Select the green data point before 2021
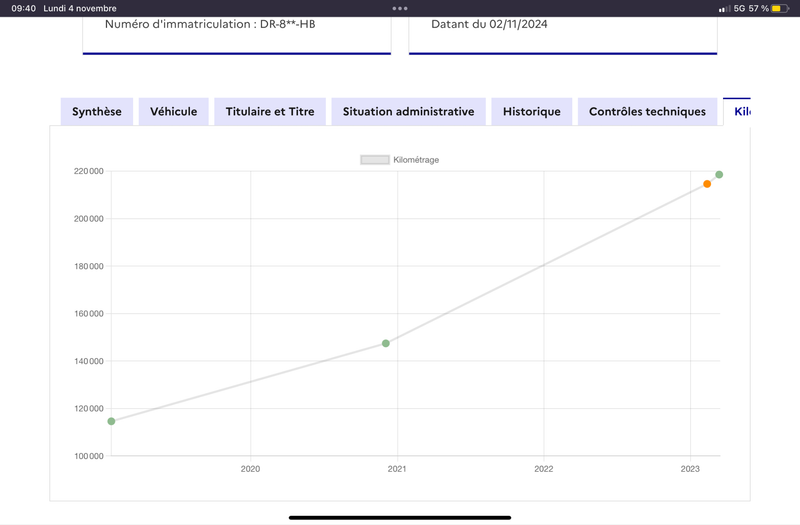 (x=386, y=343)
